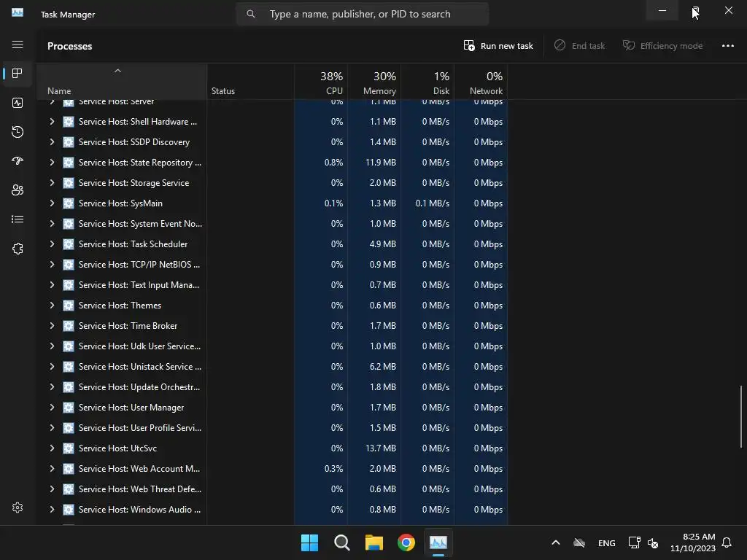The image size is (747, 560).
Task: Select Service Host: Text Input Mana... row
Action: click(x=272, y=285)
